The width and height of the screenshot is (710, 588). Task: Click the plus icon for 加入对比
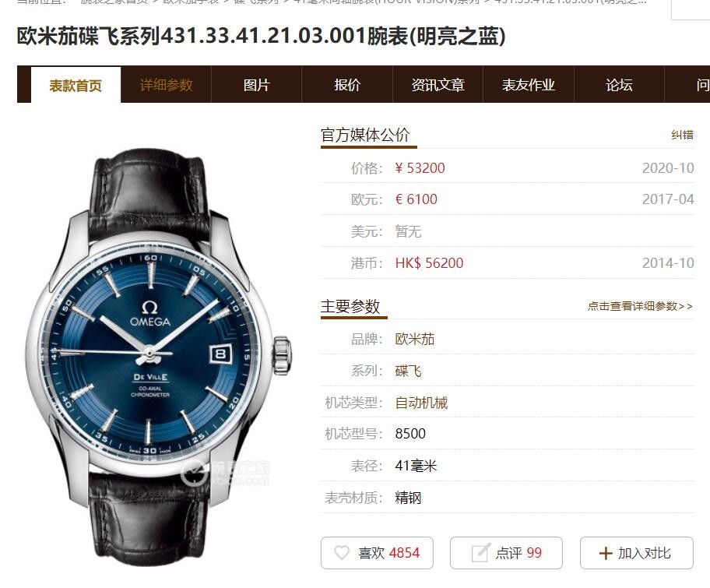coord(606,553)
